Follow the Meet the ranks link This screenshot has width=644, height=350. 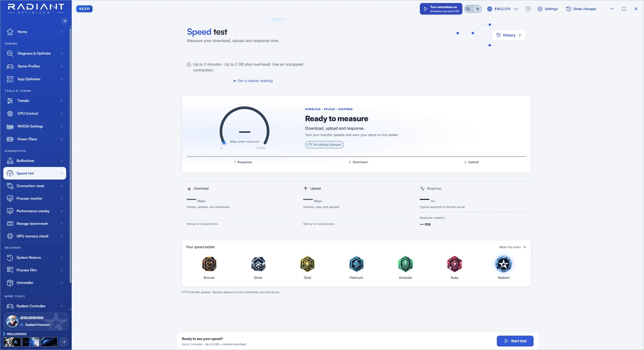point(512,247)
